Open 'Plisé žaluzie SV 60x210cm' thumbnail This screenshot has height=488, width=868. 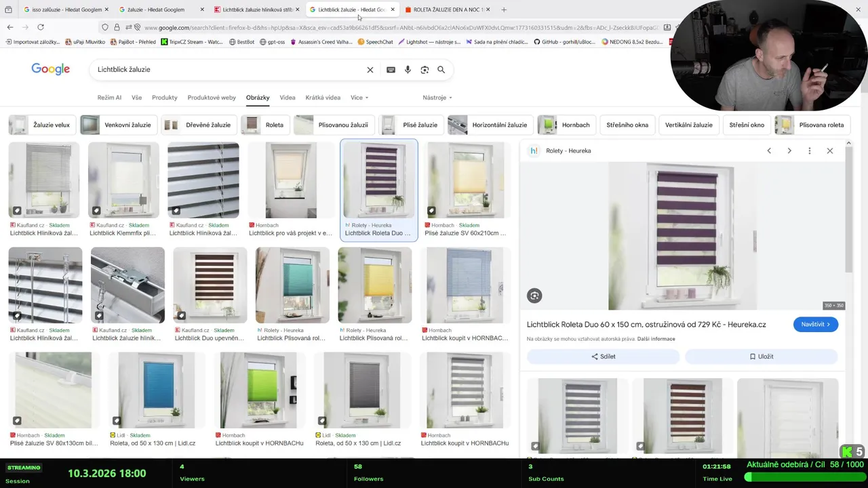click(466, 180)
